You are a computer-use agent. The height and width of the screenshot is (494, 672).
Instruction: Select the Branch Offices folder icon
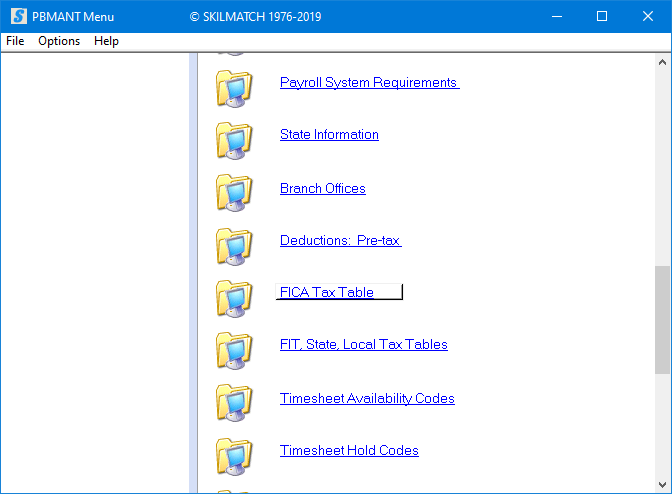(x=234, y=192)
